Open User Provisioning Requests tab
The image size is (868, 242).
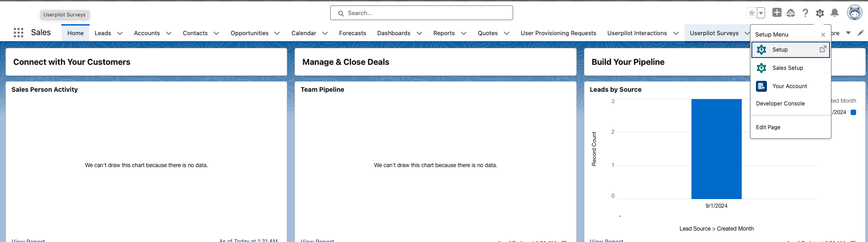(558, 33)
